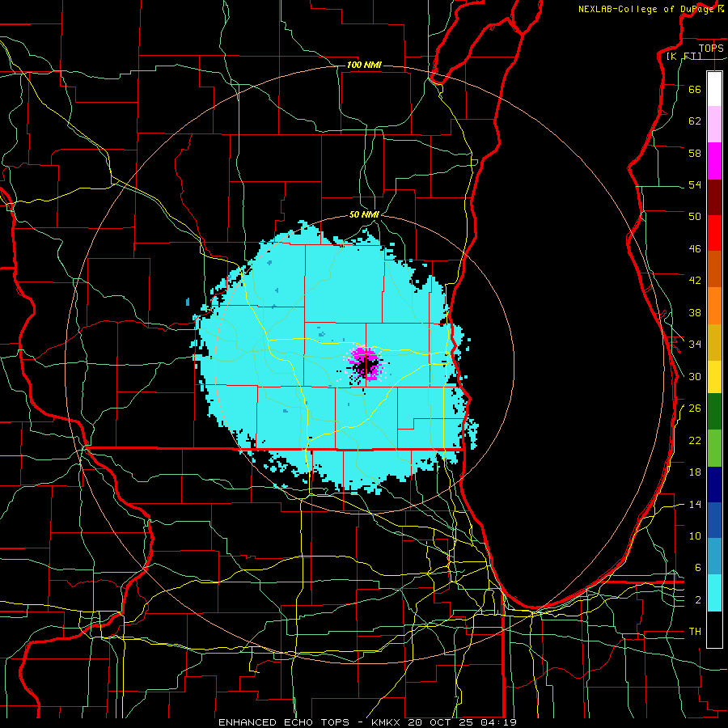Screen dimensions: 728x728
Task: Click the light steel-blue legend swatch
Action: click(714, 557)
